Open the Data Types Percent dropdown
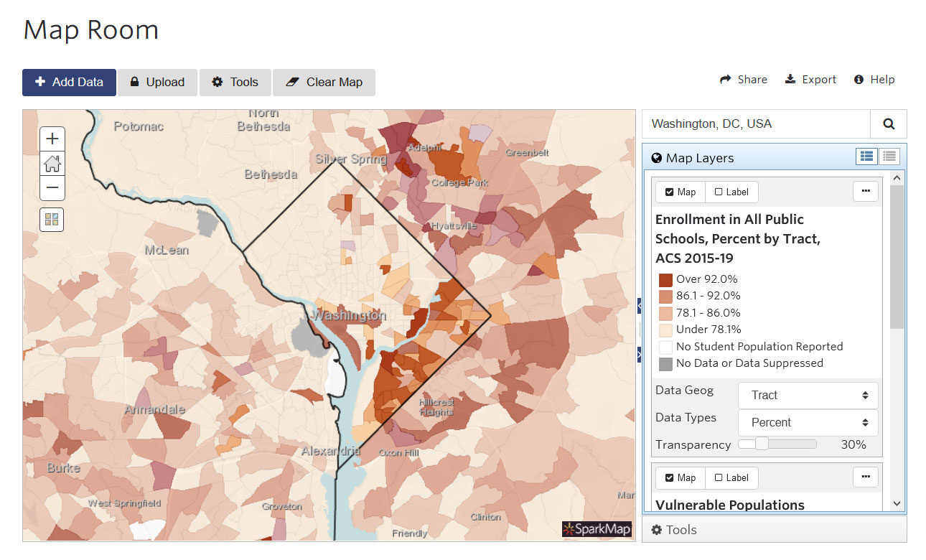Image resolution: width=926 pixels, height=560 pixels. (x=808, y=422)
